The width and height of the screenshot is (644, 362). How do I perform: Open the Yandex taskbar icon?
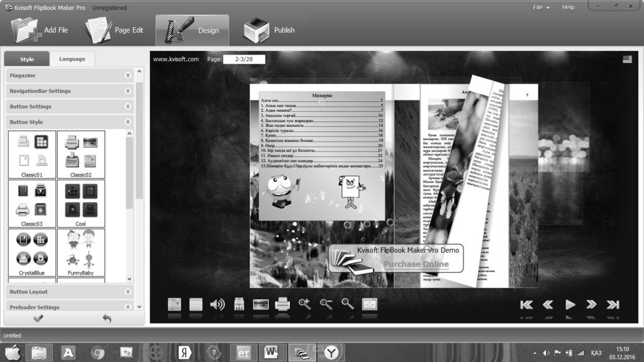pyautogui.click(x=184, y=353)
